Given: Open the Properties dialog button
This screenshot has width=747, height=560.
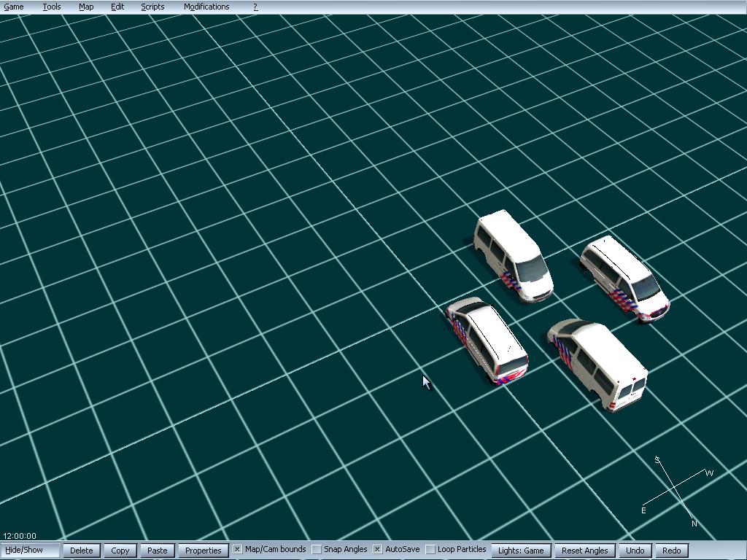Looking at the screenshot, I should pyautogui.click(x=204, y=550).
